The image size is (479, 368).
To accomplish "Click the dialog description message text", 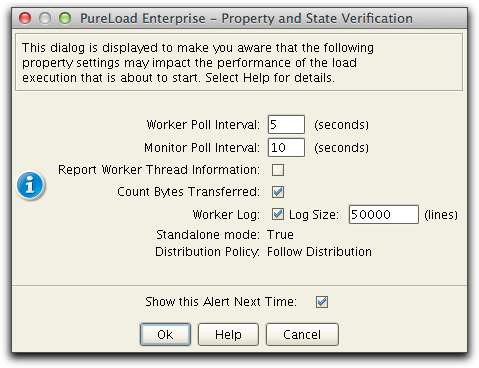I will point(198,63).
